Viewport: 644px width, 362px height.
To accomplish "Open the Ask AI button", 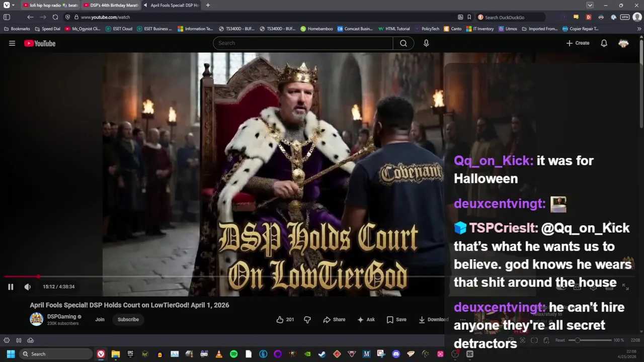I will click(x=366, y=319).
